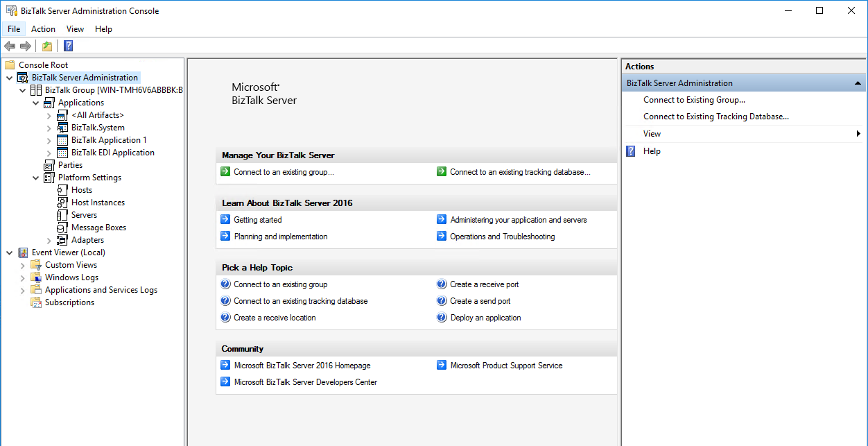Collapse the Event Viewer (Local) node
The width and height of the screenshot is (868, 446).
pyautogui.click(x=10, y=252)
